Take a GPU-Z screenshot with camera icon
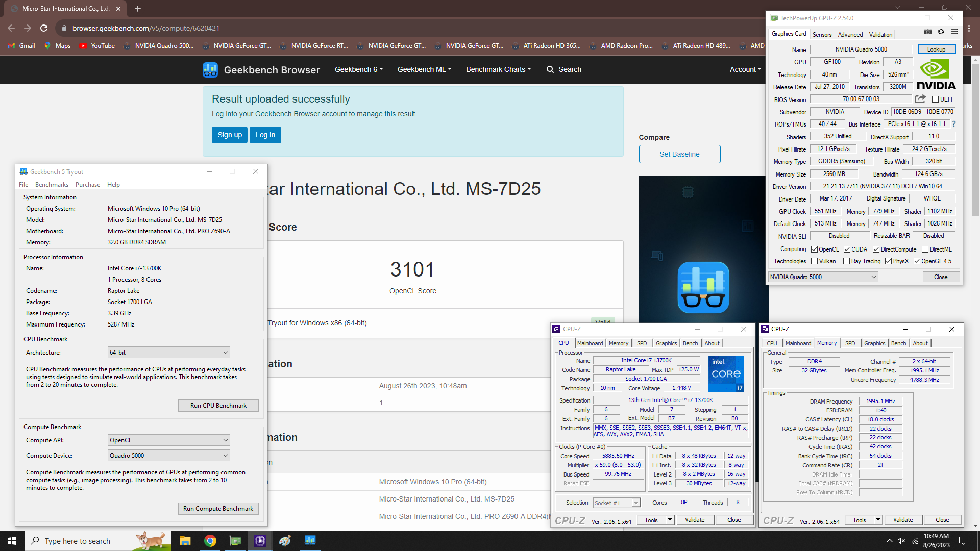The width and height of the screenshot is (980, 551). (928, 32)
